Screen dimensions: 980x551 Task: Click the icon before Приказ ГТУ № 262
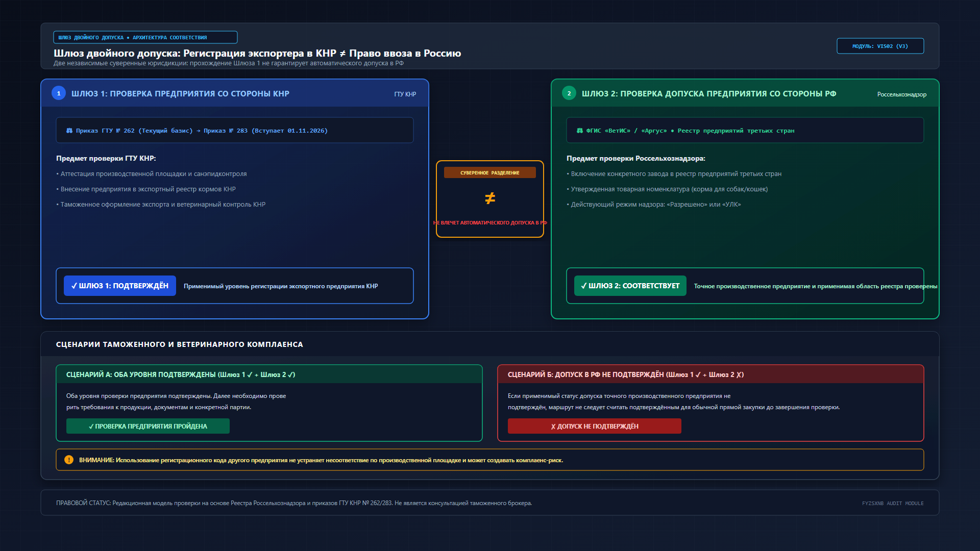(x=69, y=131)
